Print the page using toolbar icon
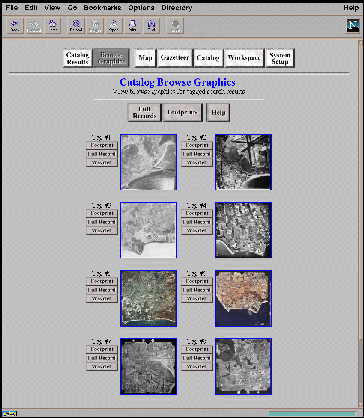The width and height of the screenshot is (364, 418). 133,26
